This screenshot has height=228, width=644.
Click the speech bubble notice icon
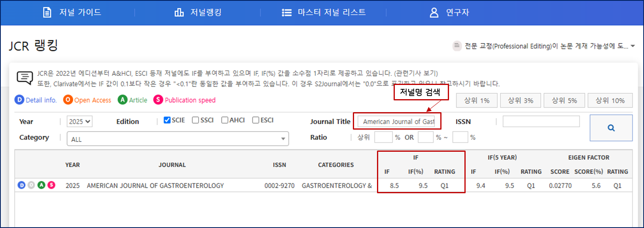tap(25, 78)
